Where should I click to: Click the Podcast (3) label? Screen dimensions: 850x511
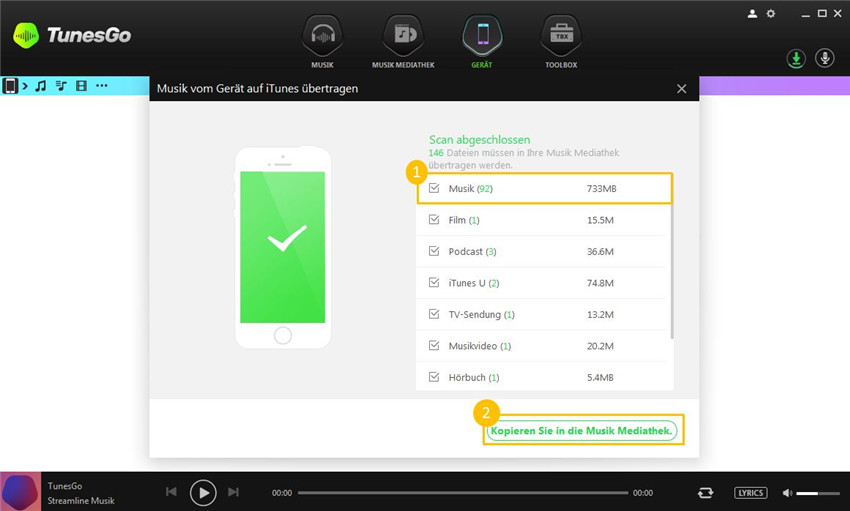click(x=472, y=251)
